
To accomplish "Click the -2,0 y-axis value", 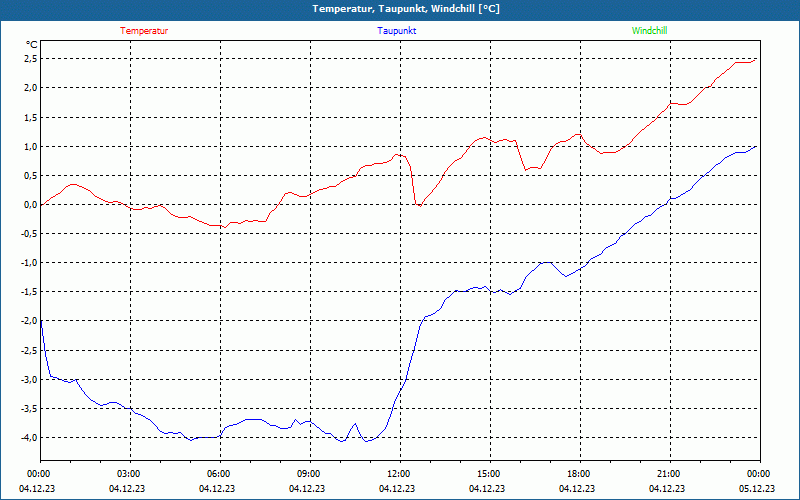I will click(x=30, y=321).
